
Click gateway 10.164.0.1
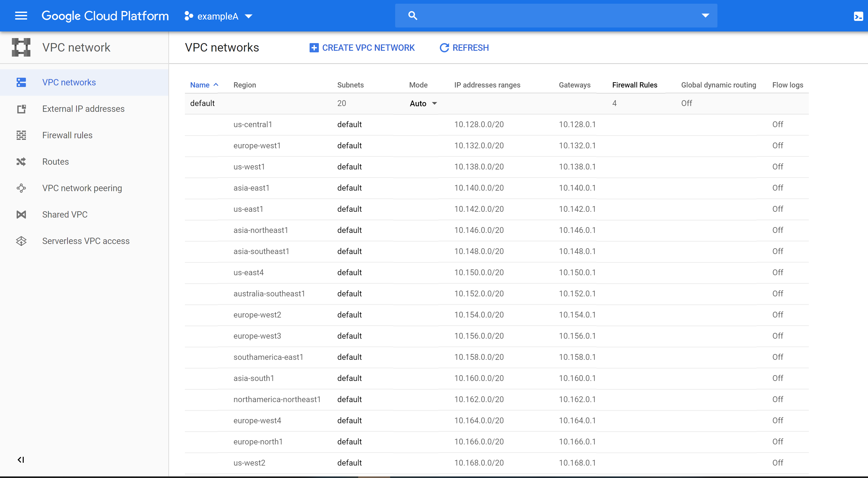(x=577, y=421)
